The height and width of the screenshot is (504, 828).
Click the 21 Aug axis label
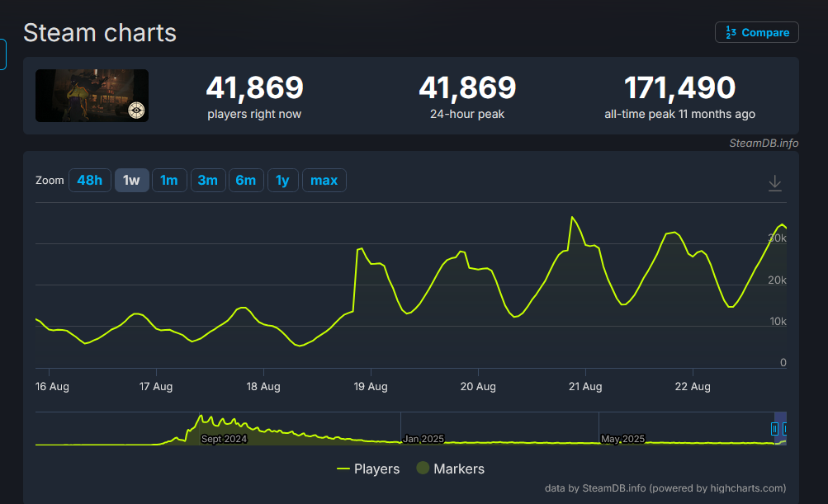coord(585,386)
